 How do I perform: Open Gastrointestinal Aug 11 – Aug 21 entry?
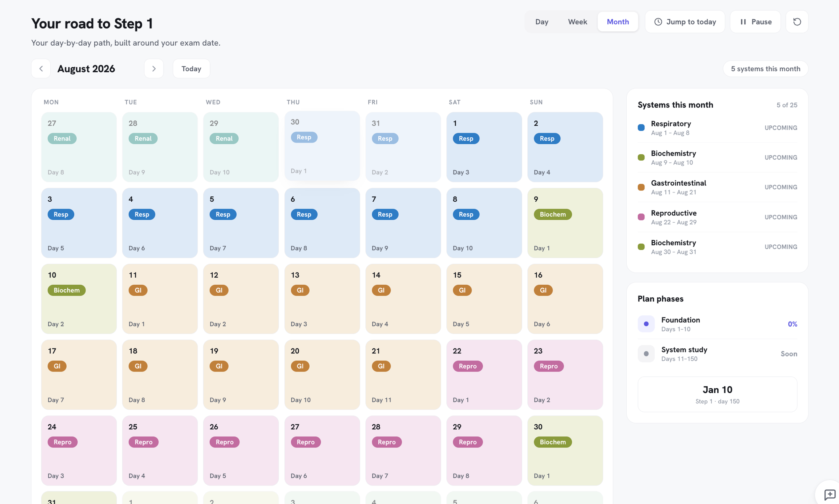(x=717, y=187)
